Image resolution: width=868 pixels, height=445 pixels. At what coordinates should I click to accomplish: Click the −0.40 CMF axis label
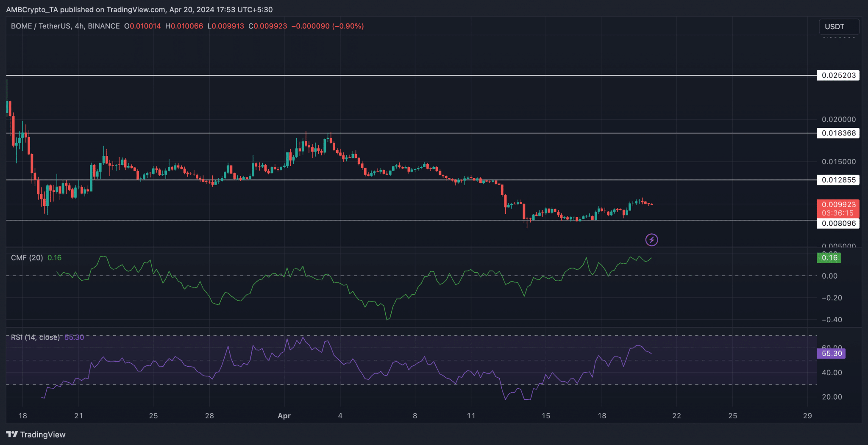[832, 320]
